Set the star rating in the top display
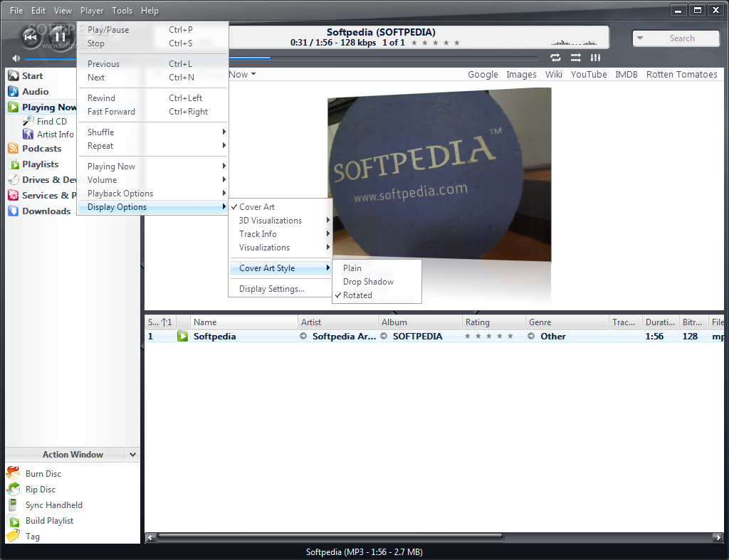Screen dimensions: 729x560 click(435, 43)
